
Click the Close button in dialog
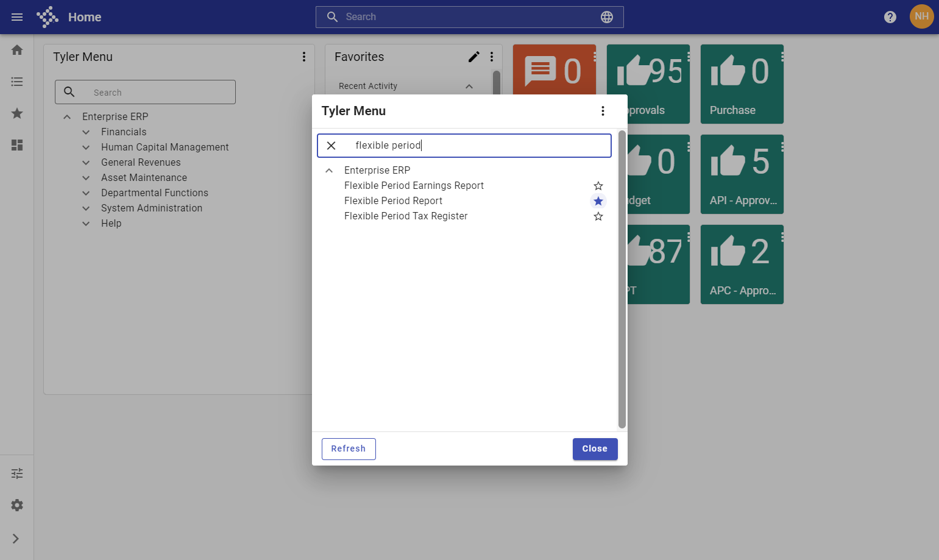point(595,449)
